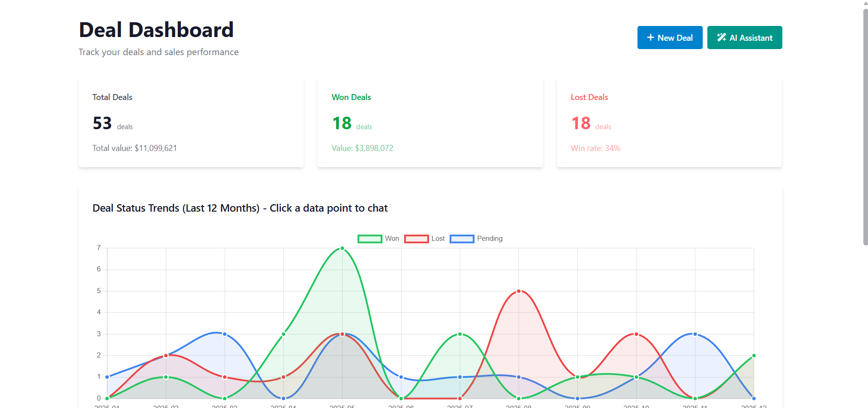Image resolution: width=868 pixels, height=408 pixels.
Task: Click the Deal Dashboard heading
Action: coord(156,30)
